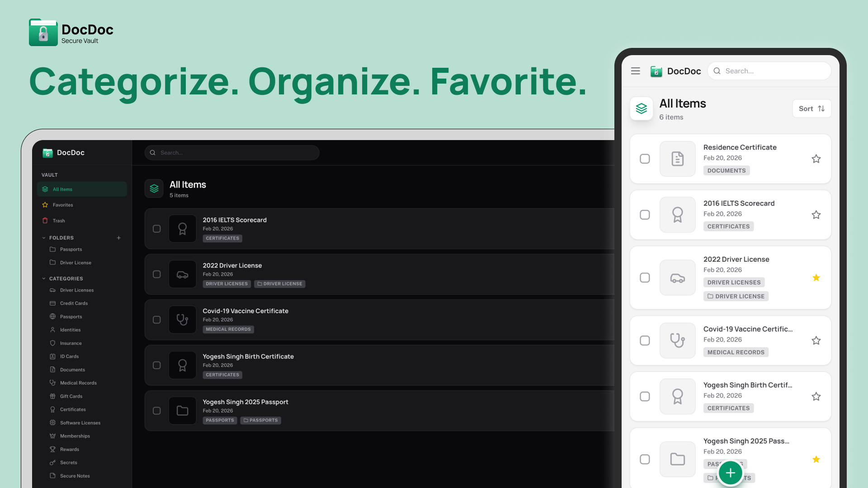Tick the Yogesh Singh 2025 Passport checkbox in dark list
868x488 pixels.
point(156,411)
